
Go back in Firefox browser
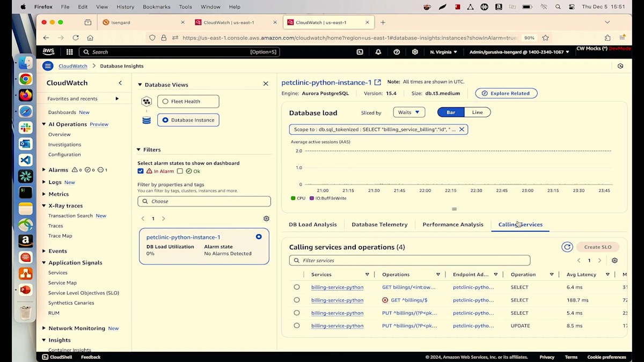(46, 38)
